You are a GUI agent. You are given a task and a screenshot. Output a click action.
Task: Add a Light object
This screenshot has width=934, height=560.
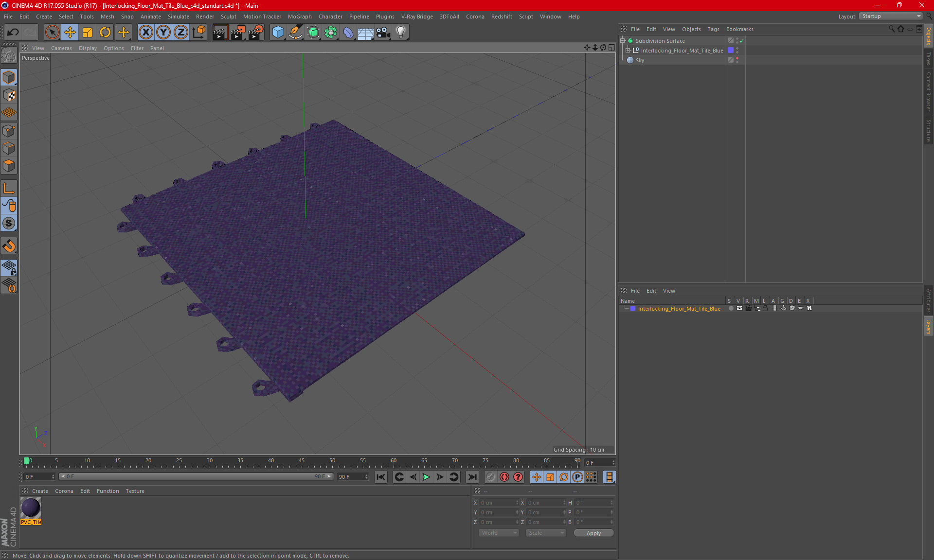click(x=401, y=33)
